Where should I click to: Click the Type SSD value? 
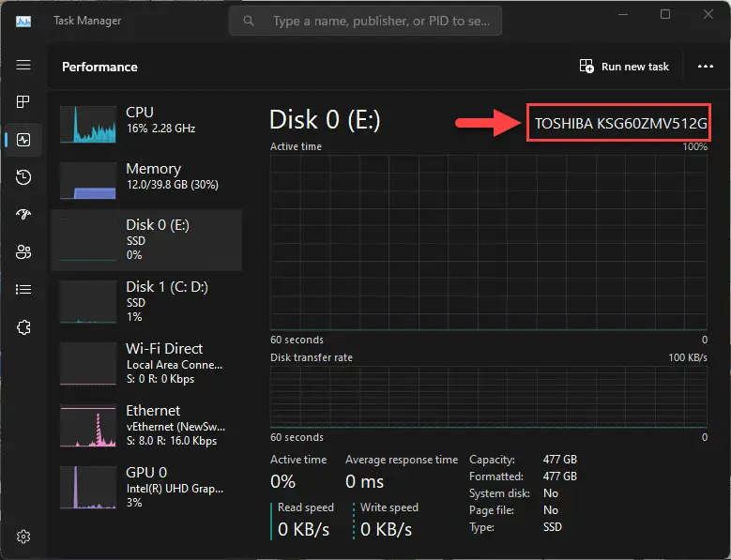pyautogui.click(x=553, y=527)
